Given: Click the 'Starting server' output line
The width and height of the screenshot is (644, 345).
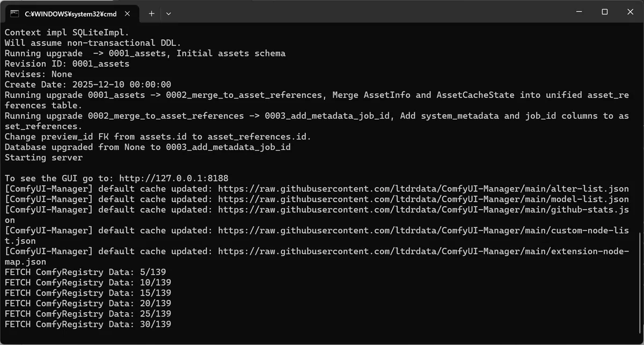Looking at the screenshot, I should 44,157.
